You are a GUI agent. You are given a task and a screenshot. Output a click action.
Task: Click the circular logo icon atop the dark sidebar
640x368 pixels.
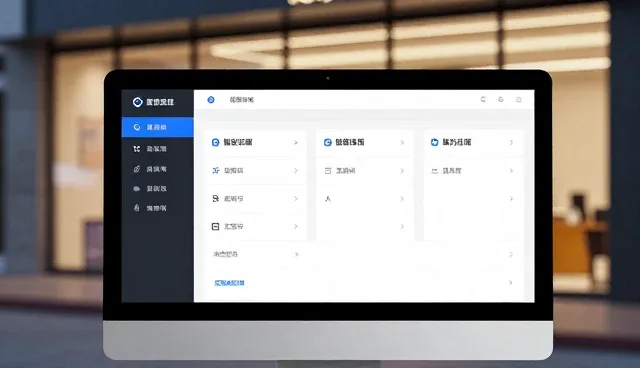tap(138, 102)
